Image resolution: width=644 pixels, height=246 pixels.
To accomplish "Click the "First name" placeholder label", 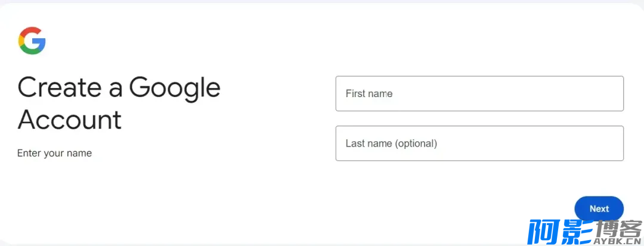I will 369,94.
